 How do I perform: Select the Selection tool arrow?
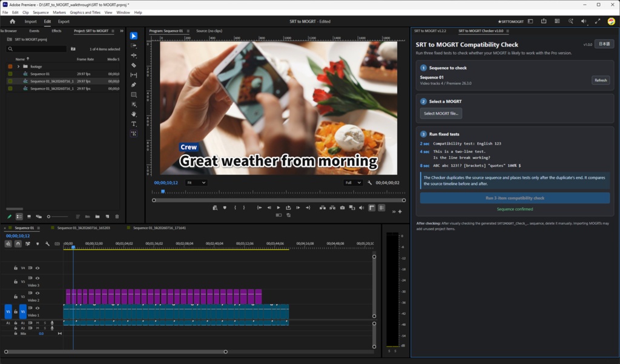coord(134,36)
